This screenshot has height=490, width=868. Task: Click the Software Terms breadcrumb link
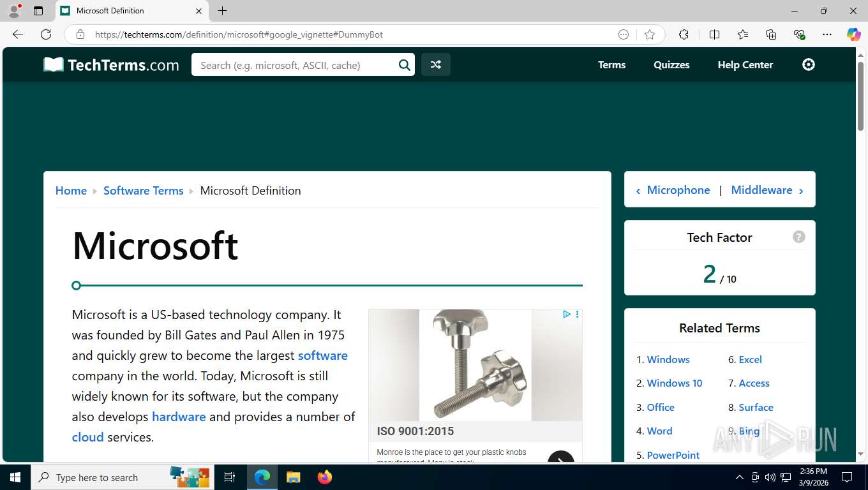click(x=143, y=190)
